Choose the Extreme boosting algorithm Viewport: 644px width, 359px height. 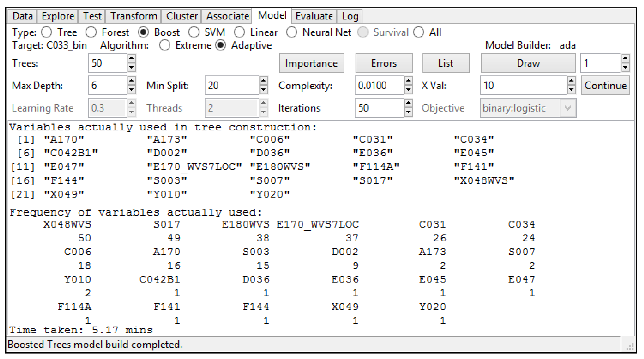[165, 45]
